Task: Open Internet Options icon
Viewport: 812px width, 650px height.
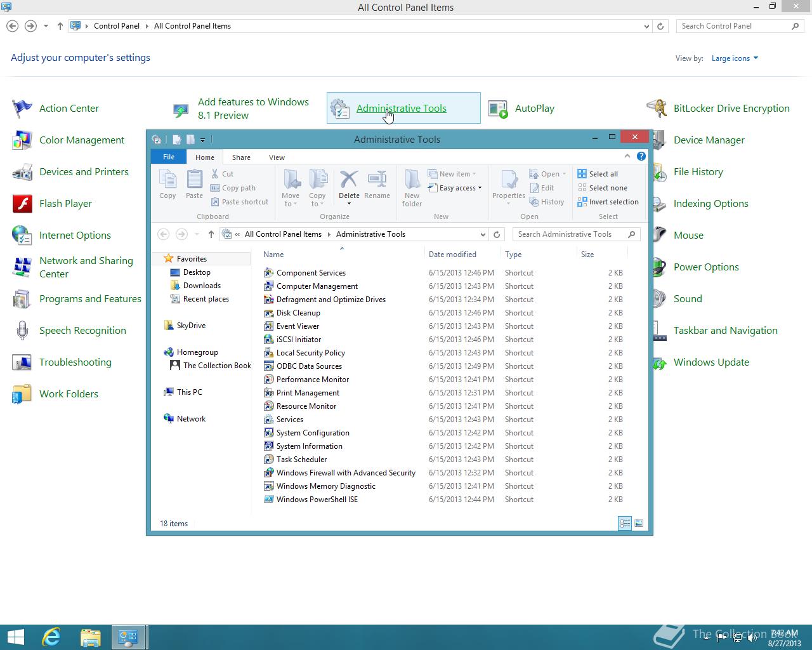Action: [22, 235]
